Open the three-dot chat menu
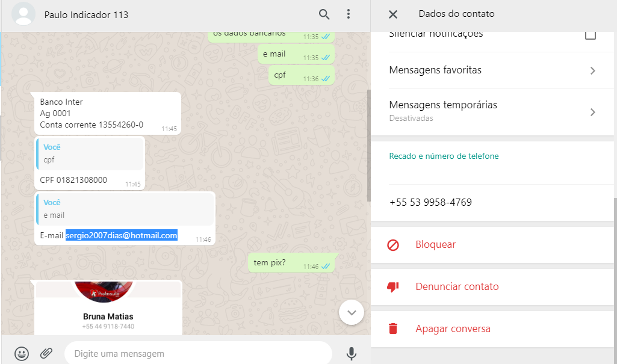Viewport: 617px width, 364px height. (349, 14)
